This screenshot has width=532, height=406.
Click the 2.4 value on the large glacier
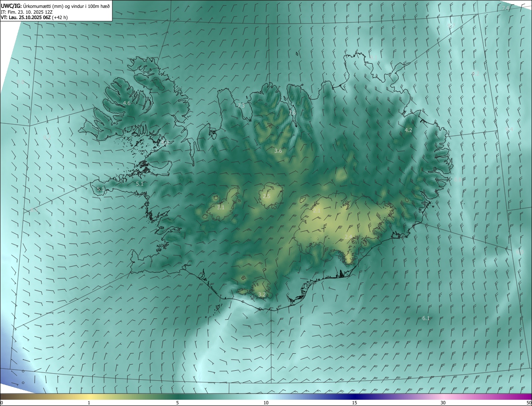click(x=348, y=237)
